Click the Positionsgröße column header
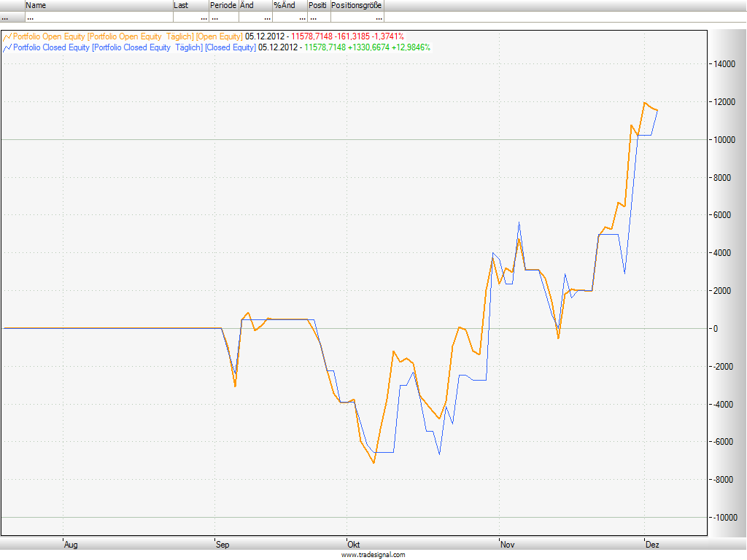The width and height of the screenshot is (747, 560). coord(357,5)
